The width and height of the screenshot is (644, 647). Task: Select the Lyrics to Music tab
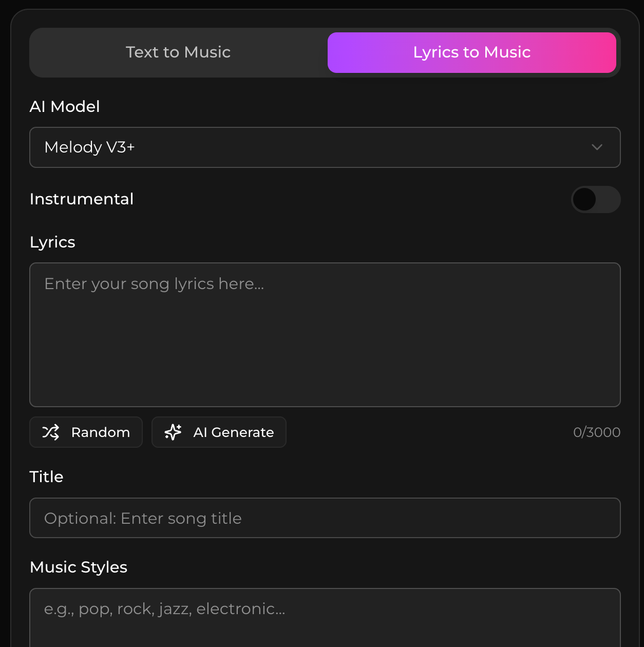tap(471, 52)
